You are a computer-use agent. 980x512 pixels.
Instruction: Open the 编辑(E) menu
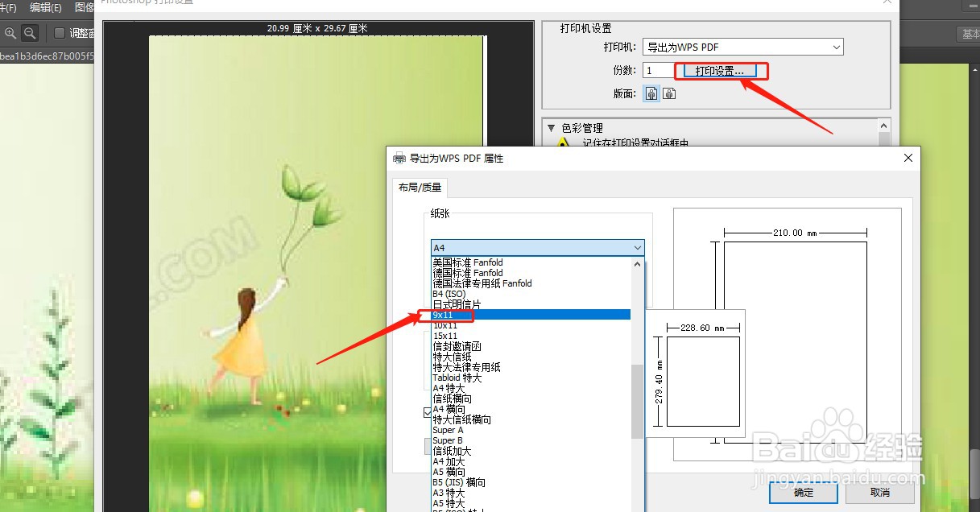click(46, 7)
